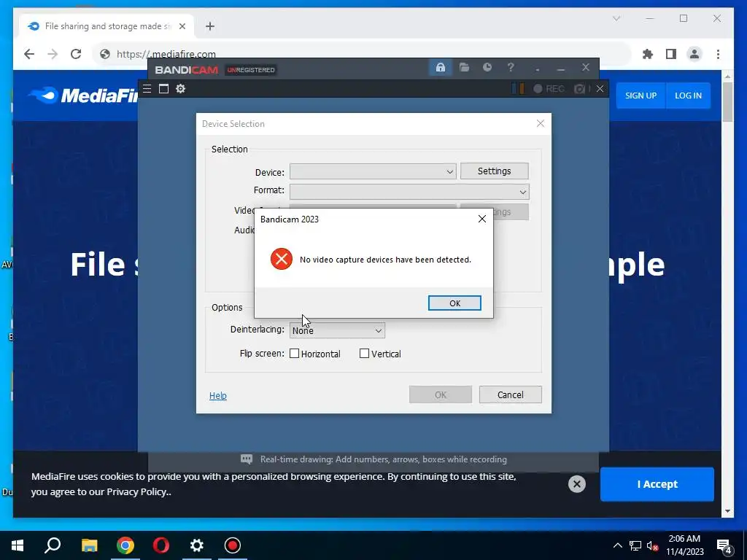Viewport: 747px width, 560px height.
Task: Expand the Device dropdown list
Action: pos(449,171)
